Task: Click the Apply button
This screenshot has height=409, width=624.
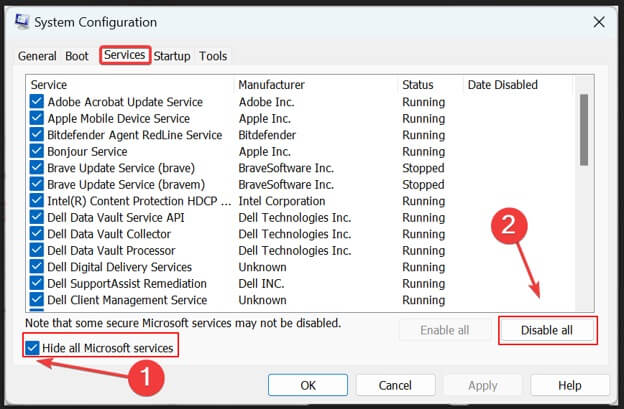Action: tap(483, 385)
